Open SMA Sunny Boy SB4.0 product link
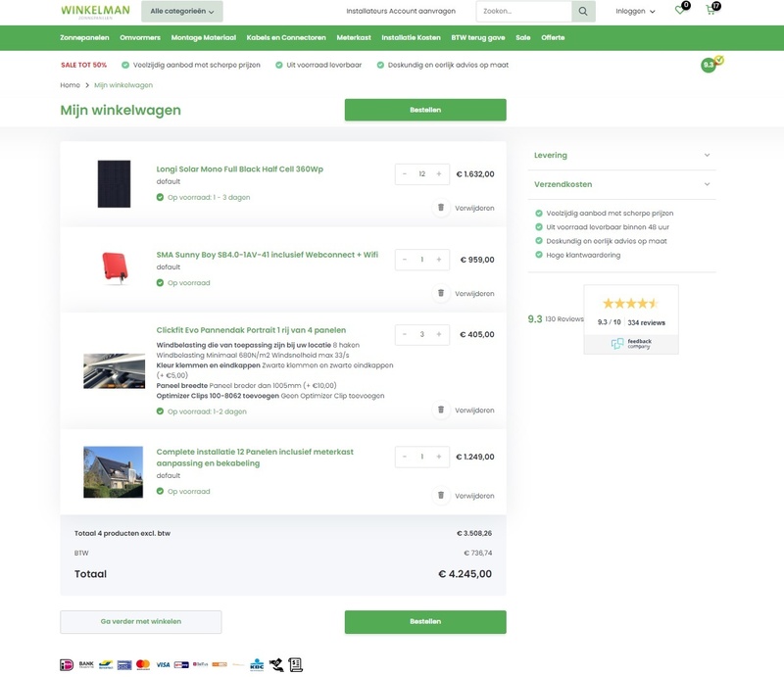 tap(267, 255)
